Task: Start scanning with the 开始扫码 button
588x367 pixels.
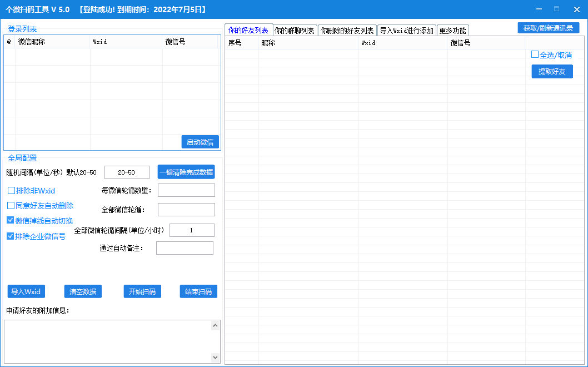Action: (x=142, y=291)
